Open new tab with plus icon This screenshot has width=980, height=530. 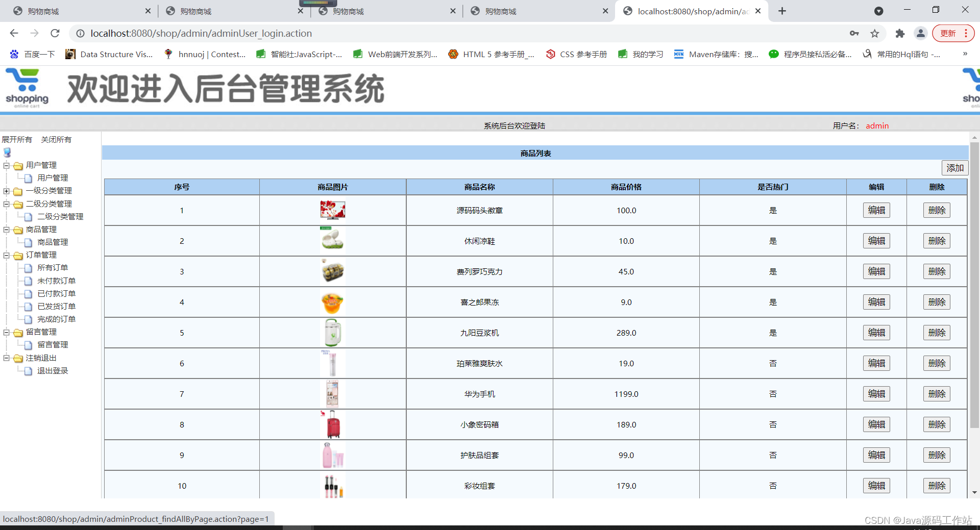pos(782,11)
